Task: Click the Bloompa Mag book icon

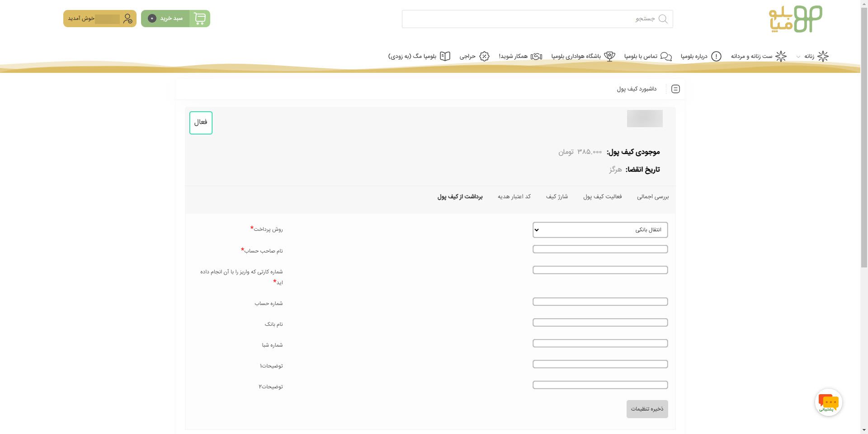Action: pos(445,56)
